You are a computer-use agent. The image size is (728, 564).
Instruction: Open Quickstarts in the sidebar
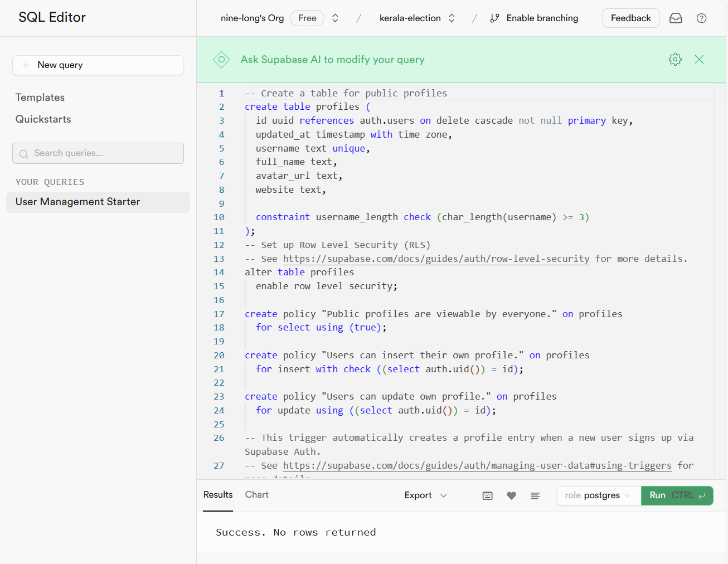coord(43,119)
